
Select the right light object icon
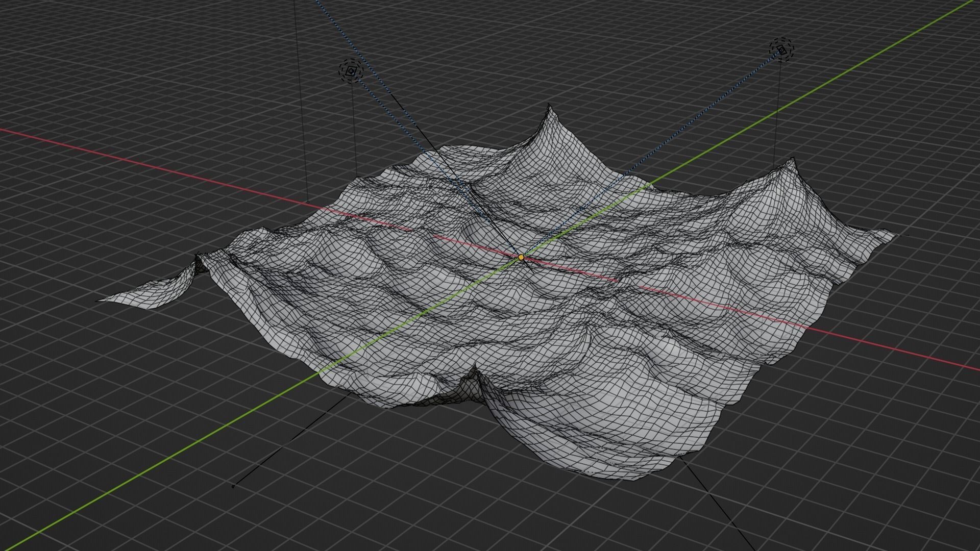point(782,49)
